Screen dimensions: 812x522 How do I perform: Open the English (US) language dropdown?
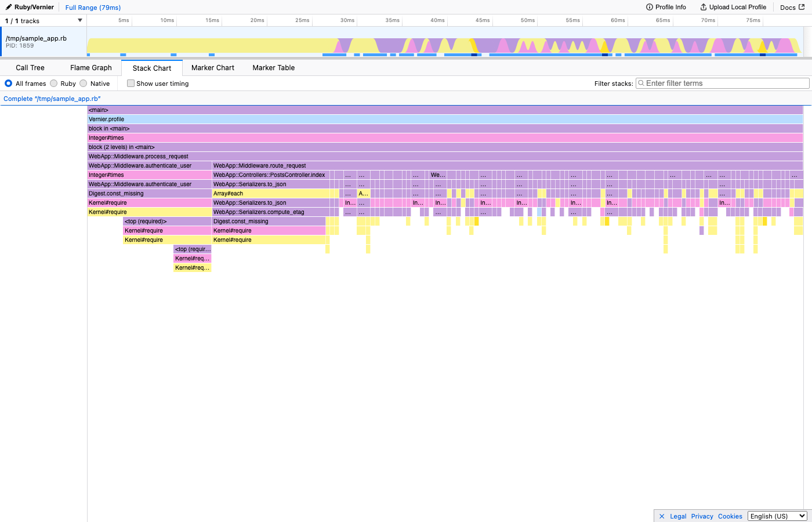(777, 516)
